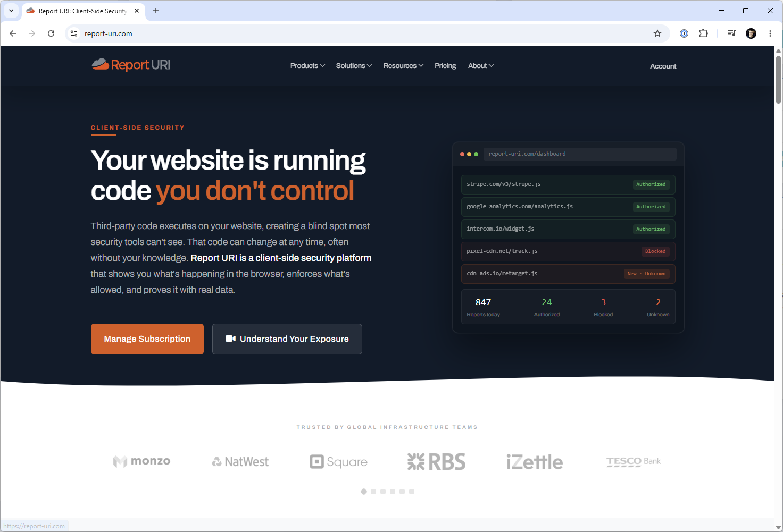Expand the Solutions menu
Image resolution: width=783 pixels, height=532 pixels.
point(354,66)
